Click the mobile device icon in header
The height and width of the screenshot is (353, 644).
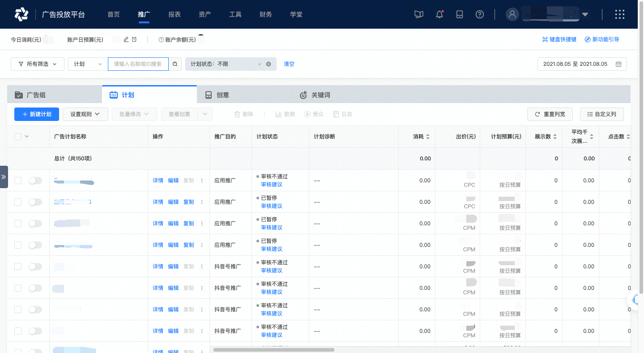(x=459, y=14)
